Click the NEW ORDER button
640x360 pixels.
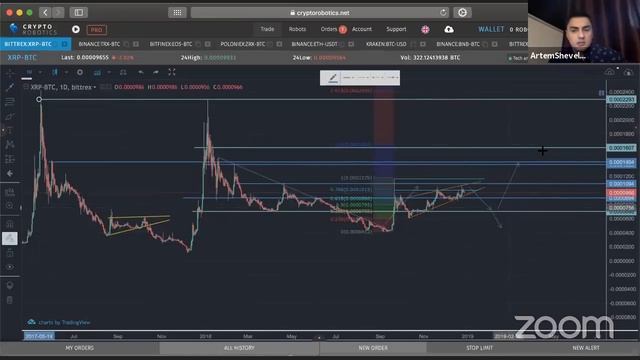373,348
